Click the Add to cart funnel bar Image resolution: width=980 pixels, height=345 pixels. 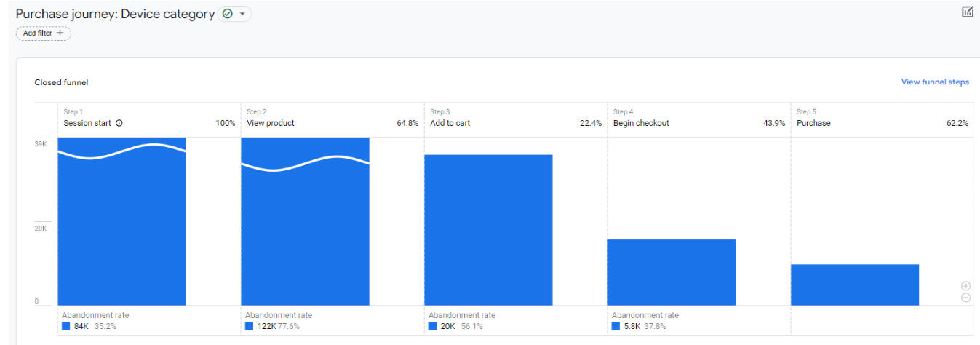489,230
